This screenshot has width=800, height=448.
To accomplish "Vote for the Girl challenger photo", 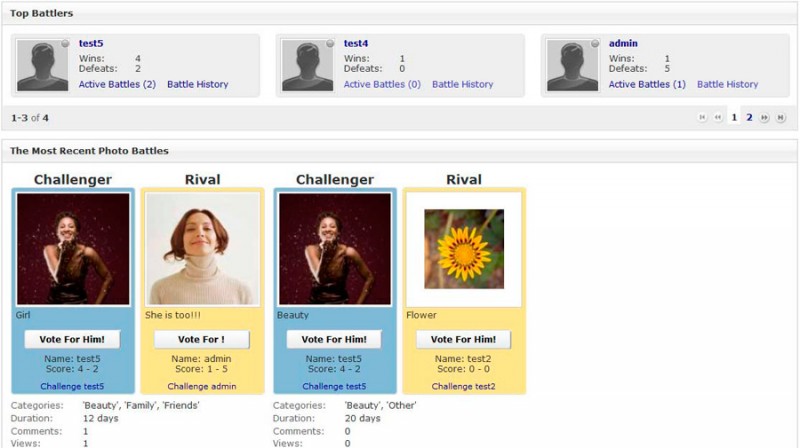I will coord(72,339).
